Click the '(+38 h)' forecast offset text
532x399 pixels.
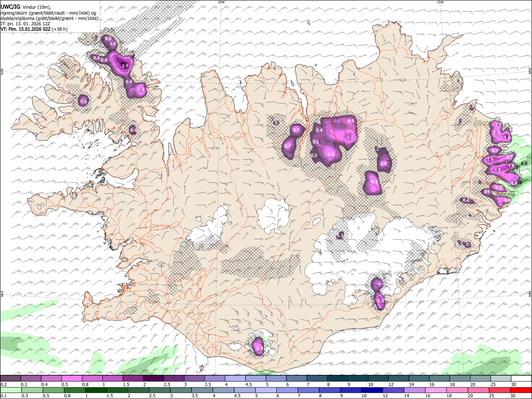60,29
